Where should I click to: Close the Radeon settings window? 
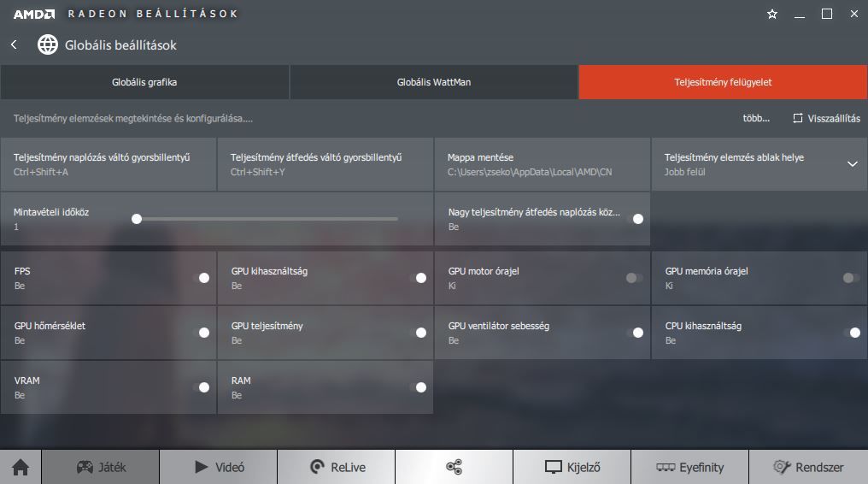(854, 14)
